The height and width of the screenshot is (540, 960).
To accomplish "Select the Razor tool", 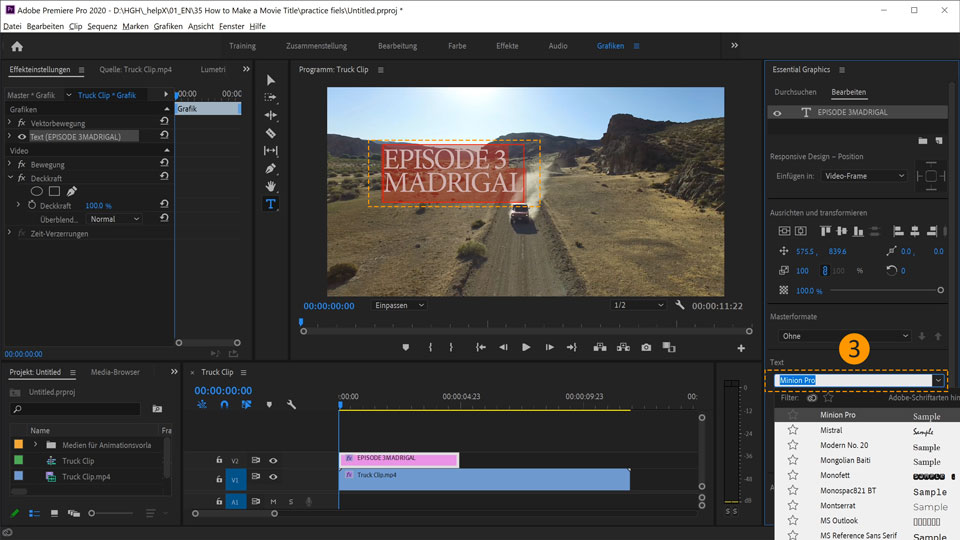I will pyautogui.click(x=270, y=133).
